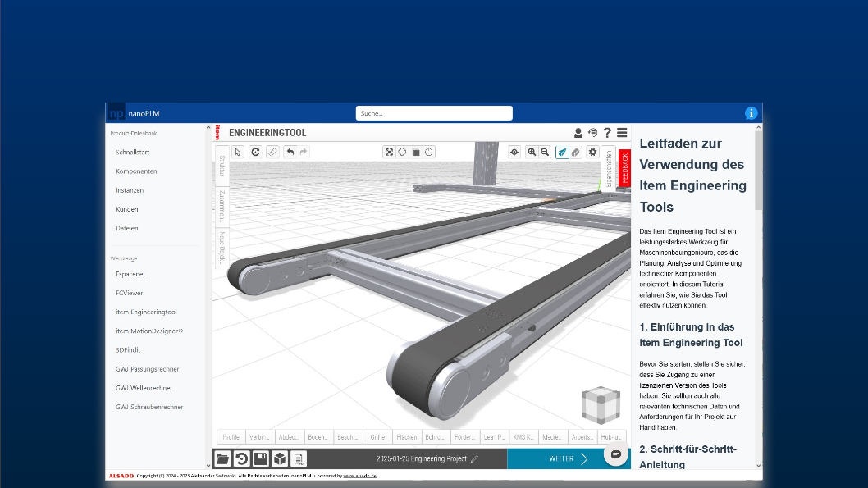Click the nanoPLM np logo
The width and height of the screenshot is (868, 488).
(116, 113)
